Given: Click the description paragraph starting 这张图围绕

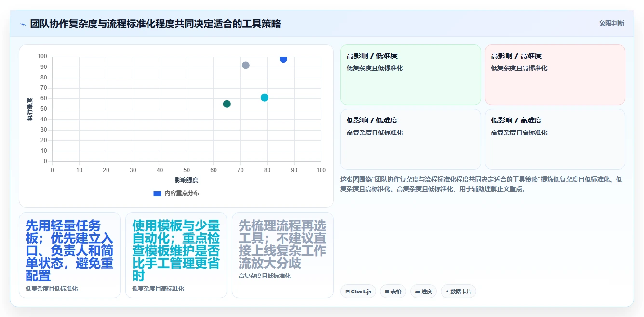Looking at the screenshot, I should pos(481,184).
